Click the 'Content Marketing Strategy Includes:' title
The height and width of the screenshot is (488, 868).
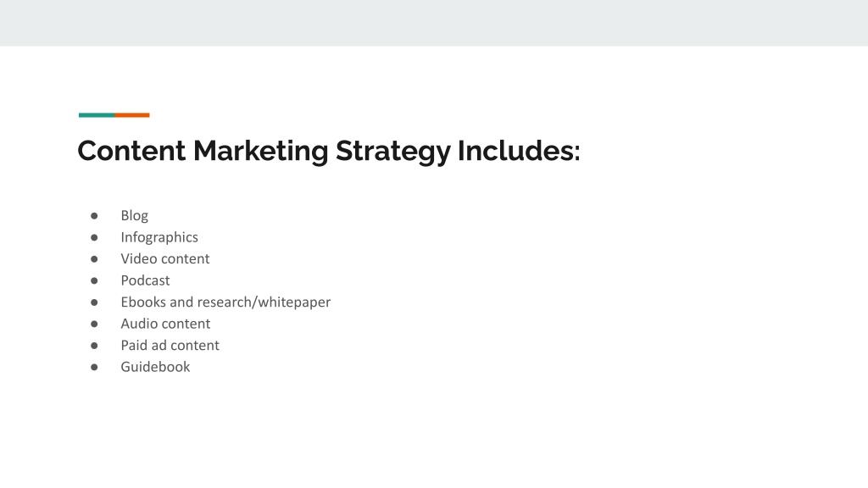tap(329, 151)
